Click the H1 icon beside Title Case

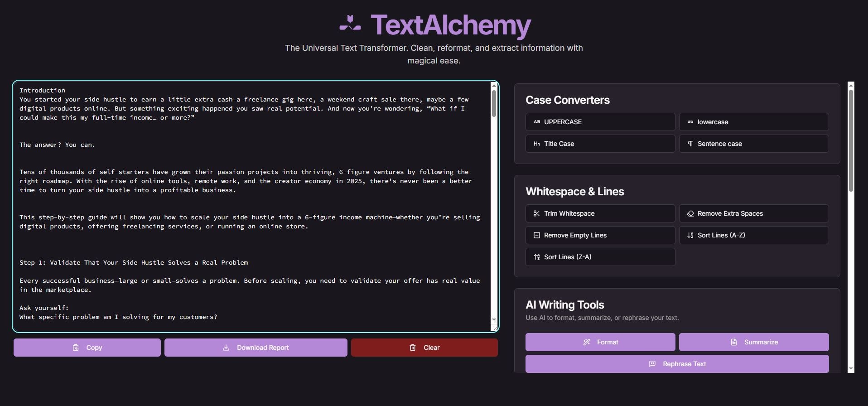[x=537, y=144]
